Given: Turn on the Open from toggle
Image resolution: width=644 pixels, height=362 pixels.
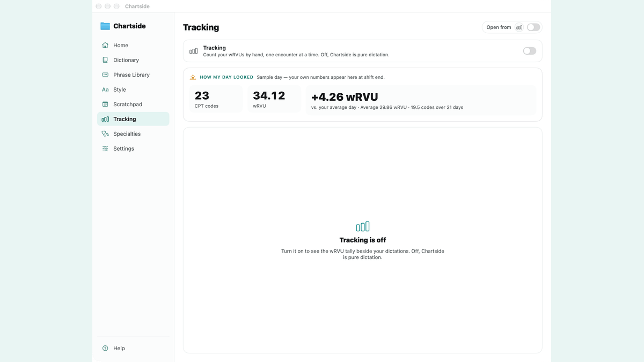Looking at the screenshot, I should (x=533, y=27).
